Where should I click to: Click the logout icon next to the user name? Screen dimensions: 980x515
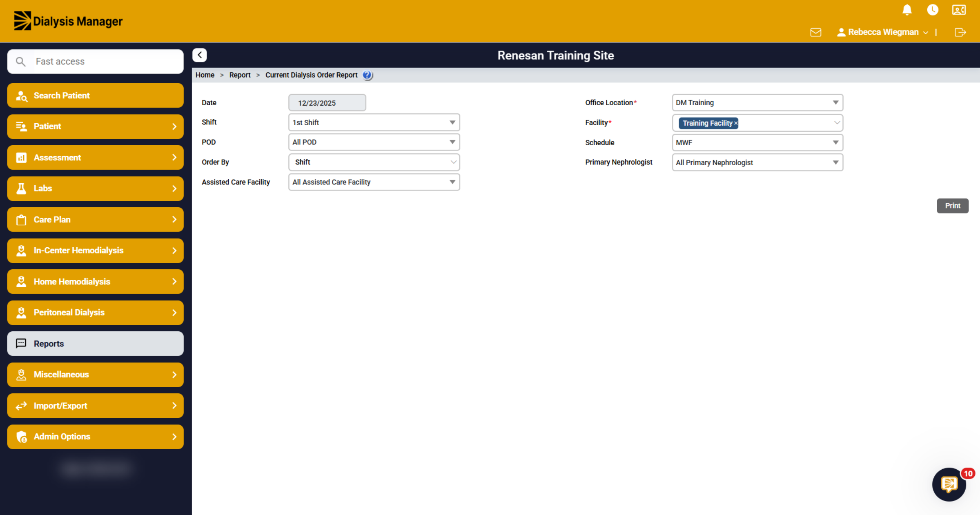pyautogui.click(x=960, y=32)
